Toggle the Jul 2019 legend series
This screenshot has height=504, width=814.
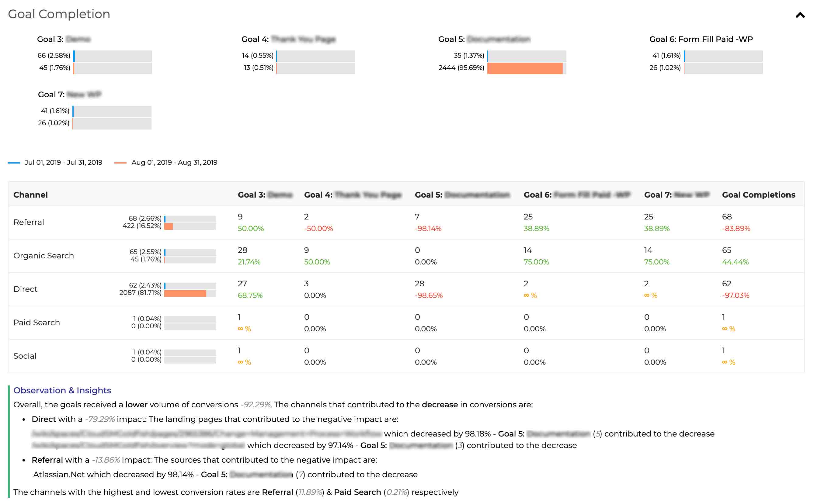(x=63, y=162)
